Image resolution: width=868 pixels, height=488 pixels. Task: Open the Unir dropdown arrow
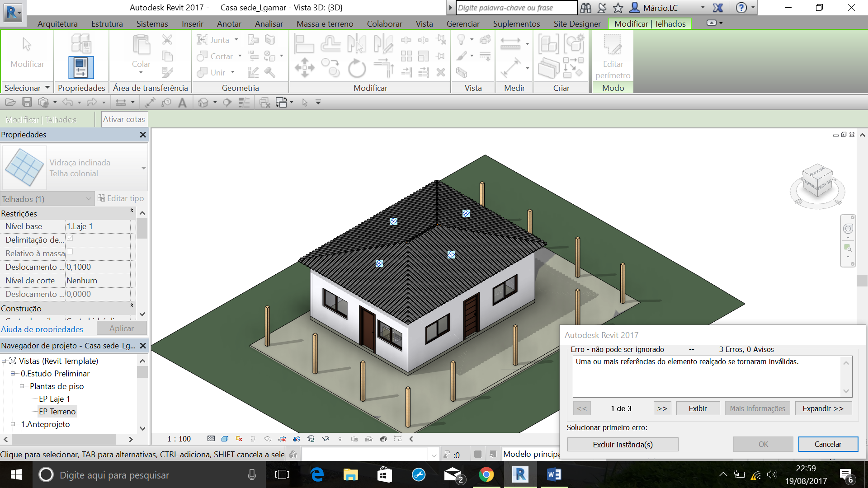point(233,72)
